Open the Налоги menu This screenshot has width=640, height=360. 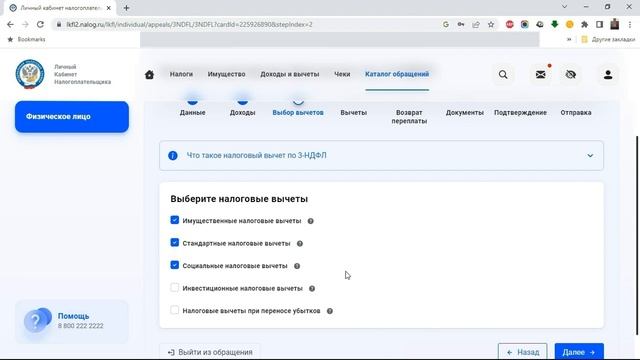(181, 74)
